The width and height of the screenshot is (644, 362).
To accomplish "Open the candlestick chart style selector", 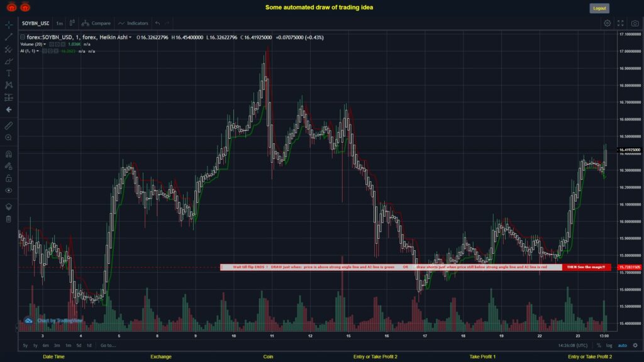I will pos(72,23).
